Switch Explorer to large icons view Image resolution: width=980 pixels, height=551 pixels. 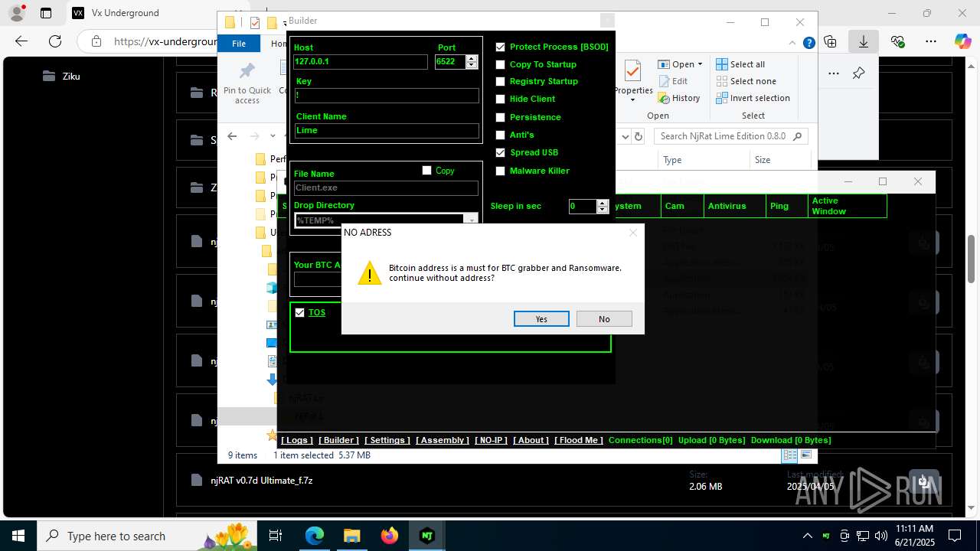tap(806, 455)
